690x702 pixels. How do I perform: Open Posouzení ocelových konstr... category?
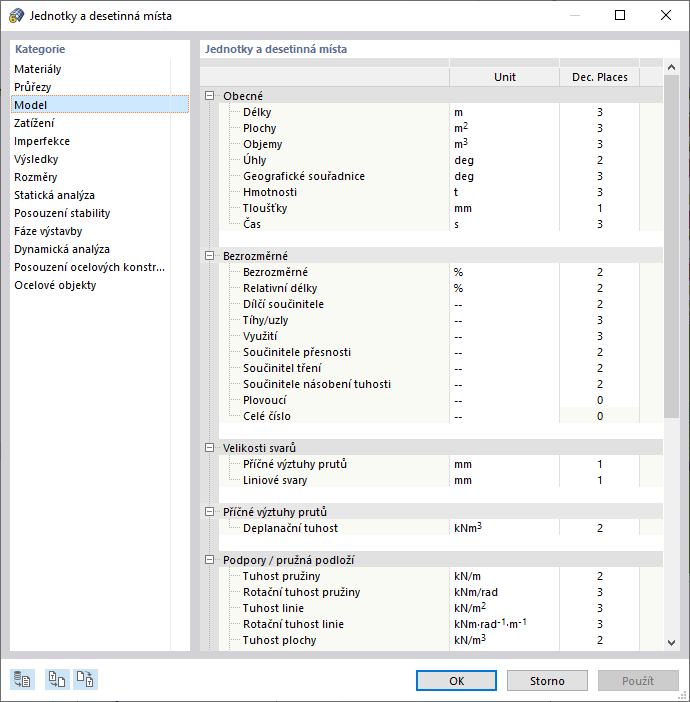coord(99,267)
